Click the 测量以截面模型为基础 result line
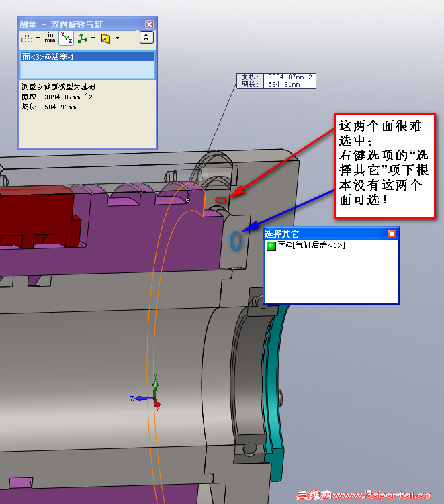The width and height of the screenshot is (444, 504). 58,87
